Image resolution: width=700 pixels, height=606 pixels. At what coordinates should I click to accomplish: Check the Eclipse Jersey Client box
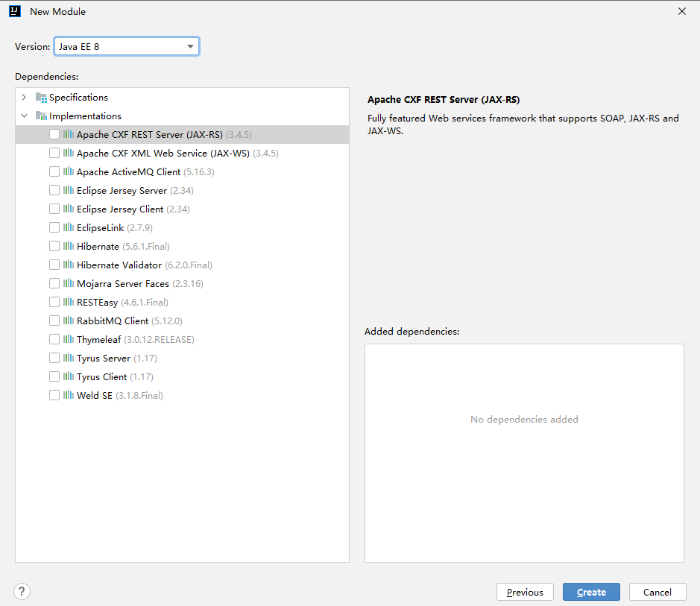coord(54,209)
